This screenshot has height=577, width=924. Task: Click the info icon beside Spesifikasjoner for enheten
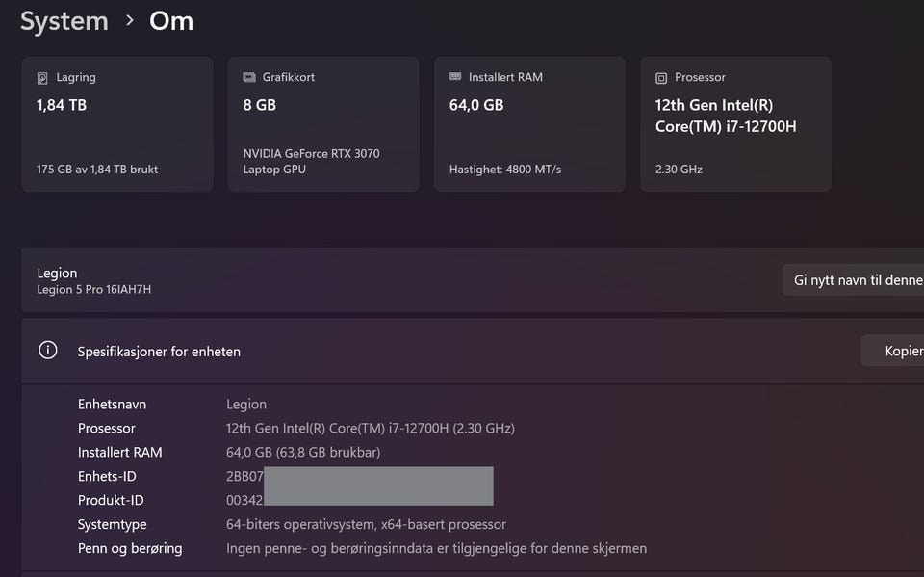tap(48, 351)
